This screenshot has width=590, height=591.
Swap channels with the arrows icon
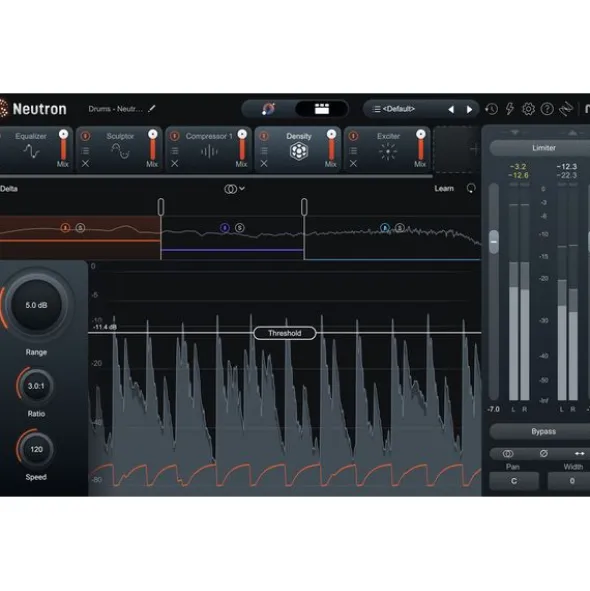click(x=579, y=453)
